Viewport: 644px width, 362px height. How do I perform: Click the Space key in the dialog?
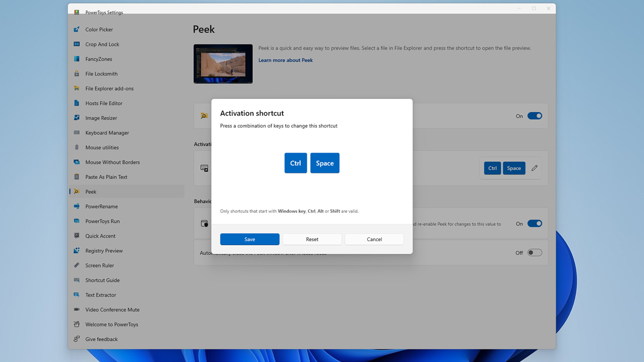click(x=324, y=163)
